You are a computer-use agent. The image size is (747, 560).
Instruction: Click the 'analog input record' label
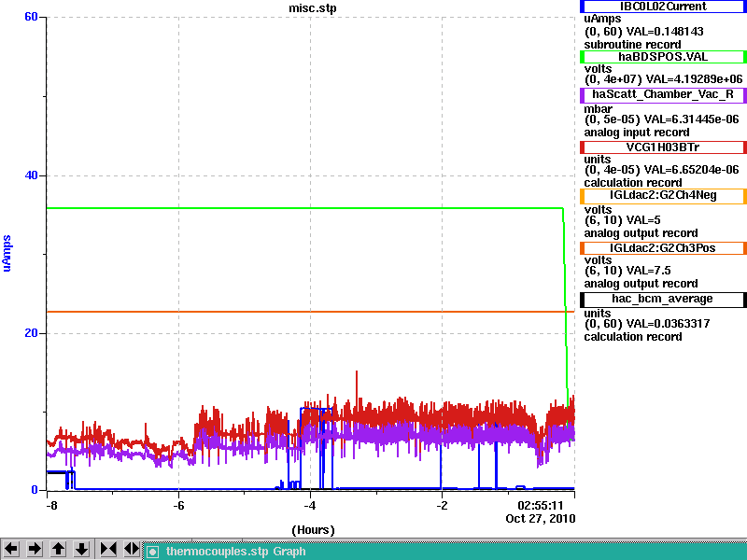coord(637,133)
